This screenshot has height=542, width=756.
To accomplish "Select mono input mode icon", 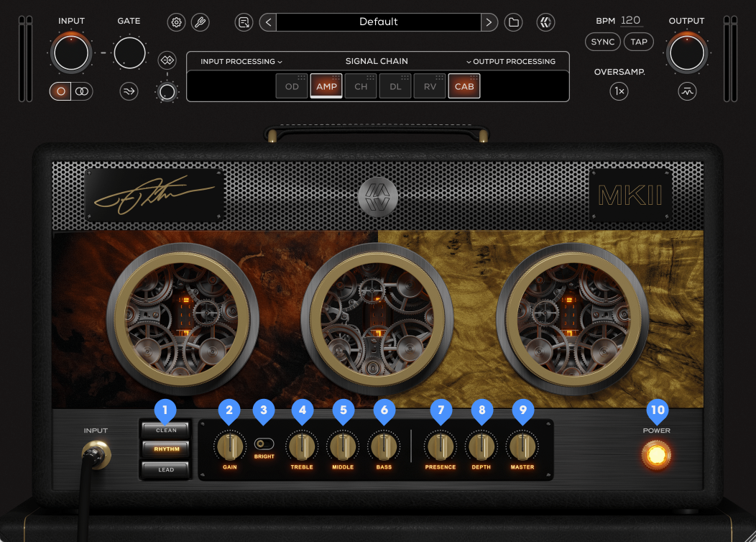I will (x=61, y=91).
